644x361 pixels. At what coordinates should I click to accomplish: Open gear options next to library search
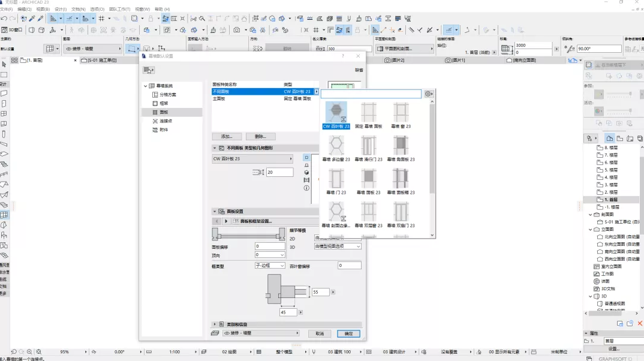pos(429,94)
